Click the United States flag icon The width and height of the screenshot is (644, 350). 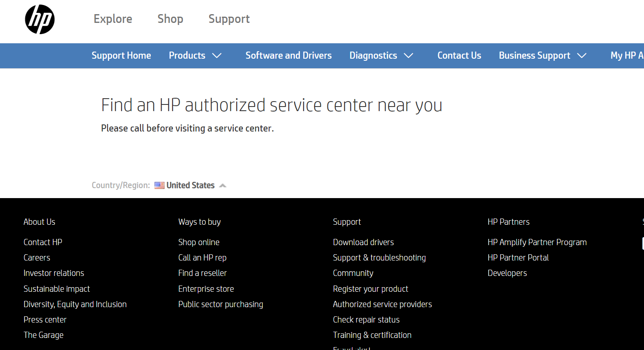tap(160, 185)
